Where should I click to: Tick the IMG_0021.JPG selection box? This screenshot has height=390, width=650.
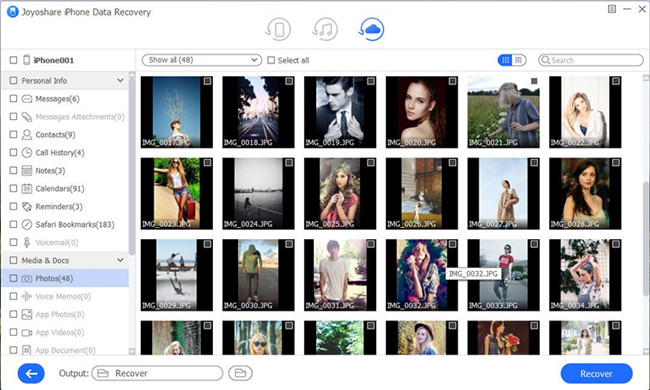click(534, 81)
